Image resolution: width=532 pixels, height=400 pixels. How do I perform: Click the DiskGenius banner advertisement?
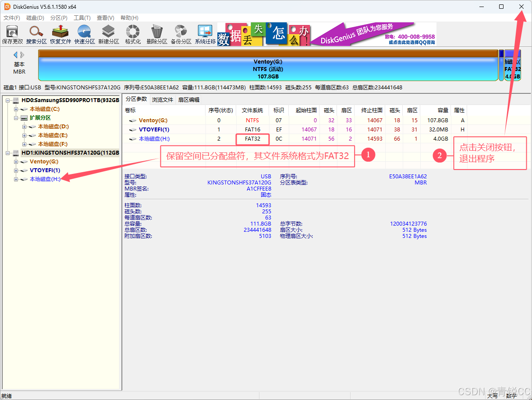(327, 34)
